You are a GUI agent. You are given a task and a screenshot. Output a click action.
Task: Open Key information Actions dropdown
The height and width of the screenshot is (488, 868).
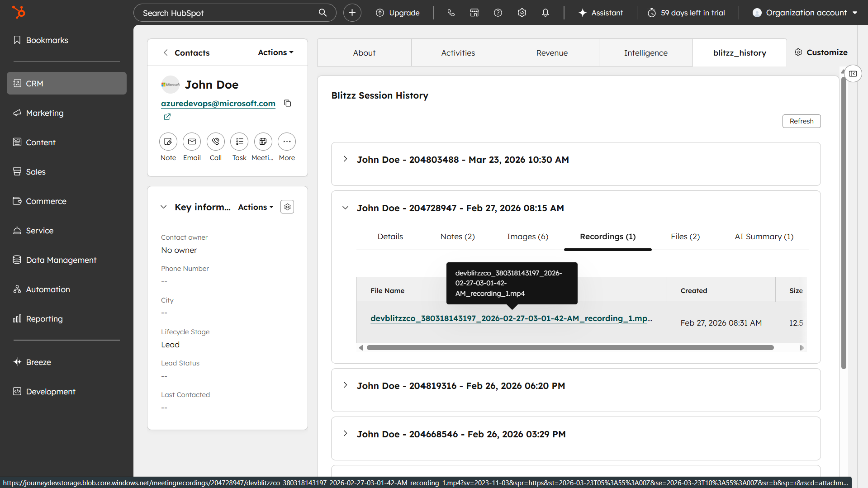tap(256, 207)
